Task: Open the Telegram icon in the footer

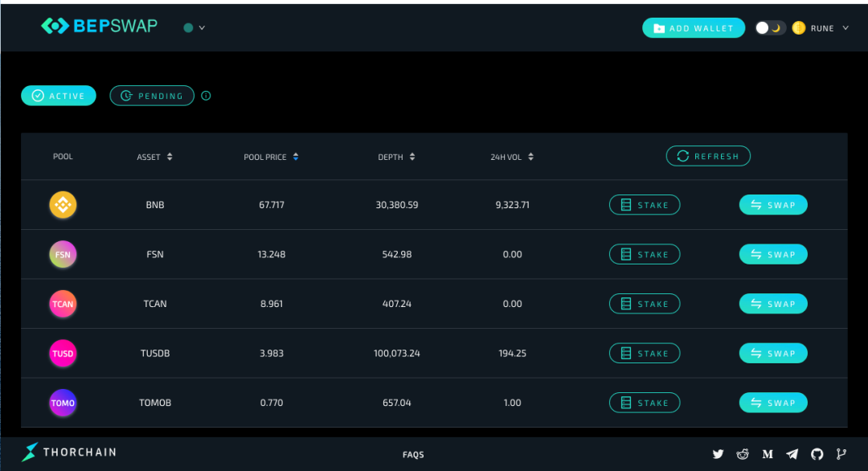Action: (792, 454)
